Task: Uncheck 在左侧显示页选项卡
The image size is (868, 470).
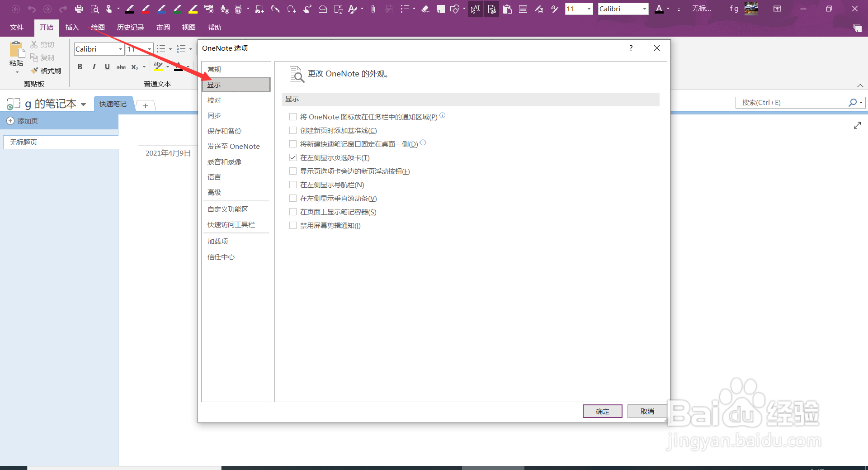Action: click(x=293, y=157)
